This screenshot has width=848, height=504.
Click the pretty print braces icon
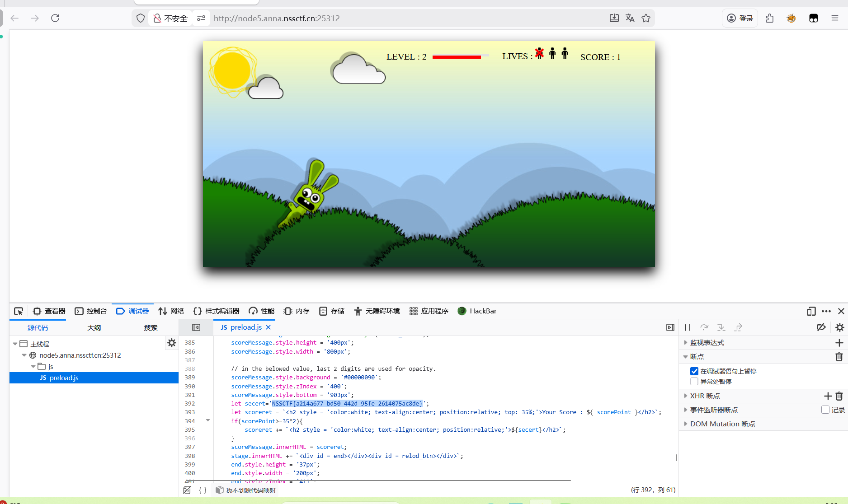[x=203, y=490]
